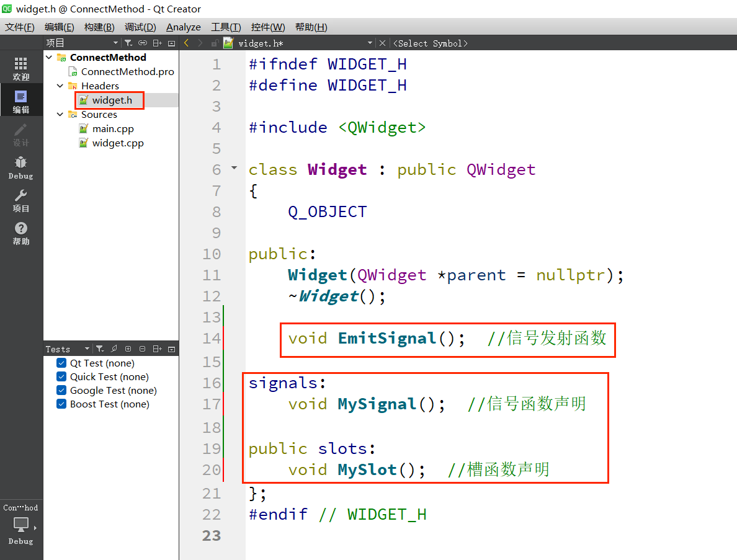Go forward in editor navigation history
The height and width of the screenshot is (560, 737).
tap(200, 43)
